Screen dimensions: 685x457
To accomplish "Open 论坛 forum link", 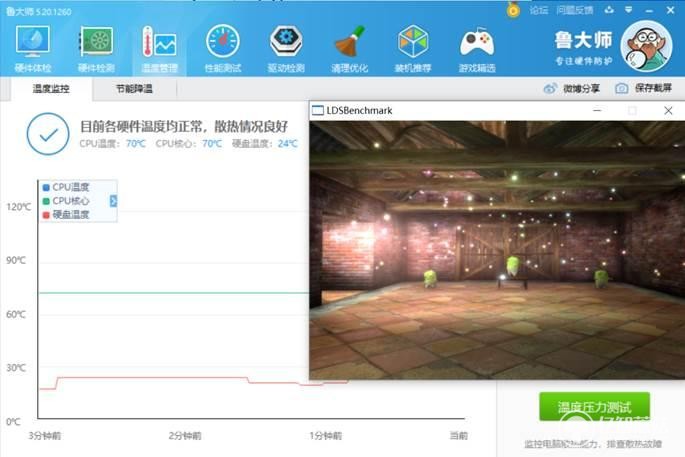I will pos(539,10).
